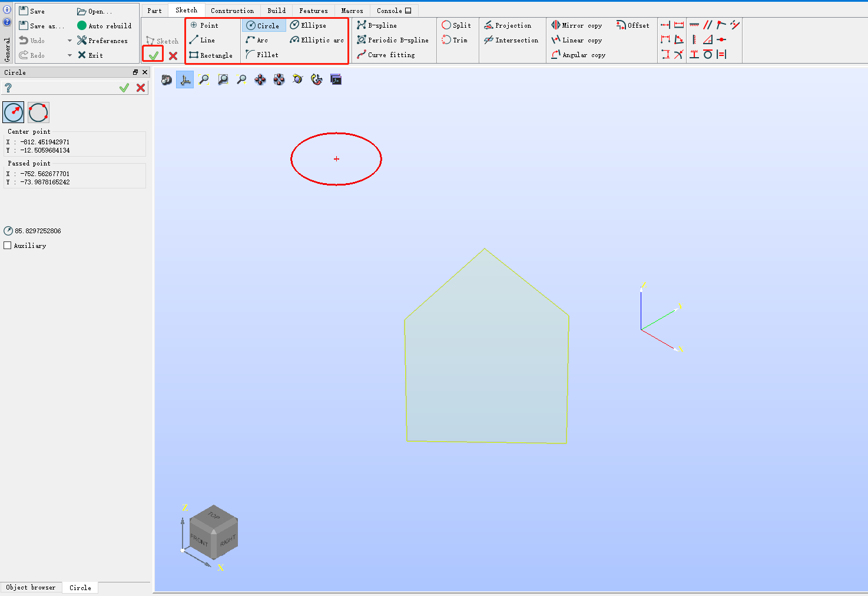Select the Point sketch tool
The height and width of the screenshot is (596, 868).
pos(204,25)
